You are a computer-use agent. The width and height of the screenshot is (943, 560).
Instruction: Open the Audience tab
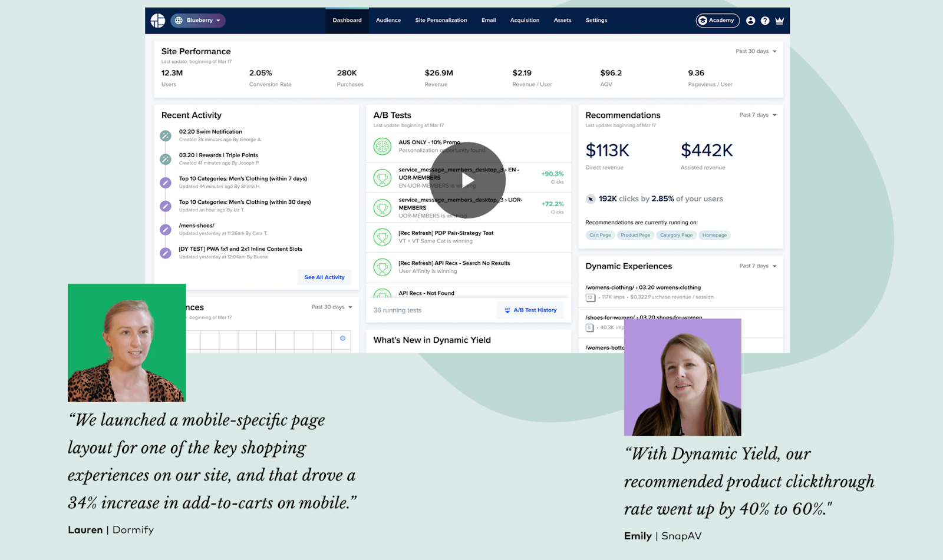[x=388, y=21]
